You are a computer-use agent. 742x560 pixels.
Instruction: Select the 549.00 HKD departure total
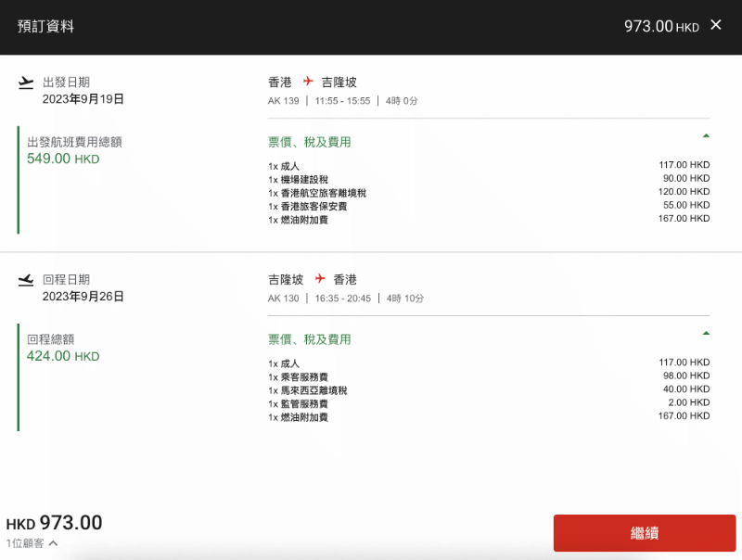63,159
